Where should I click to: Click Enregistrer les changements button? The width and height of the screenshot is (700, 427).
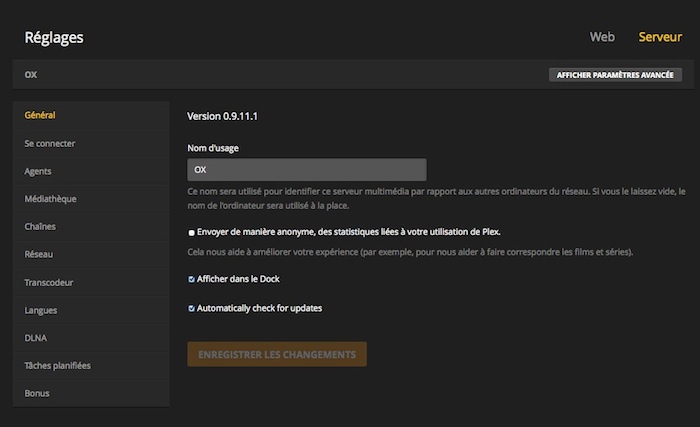(277, 354)
